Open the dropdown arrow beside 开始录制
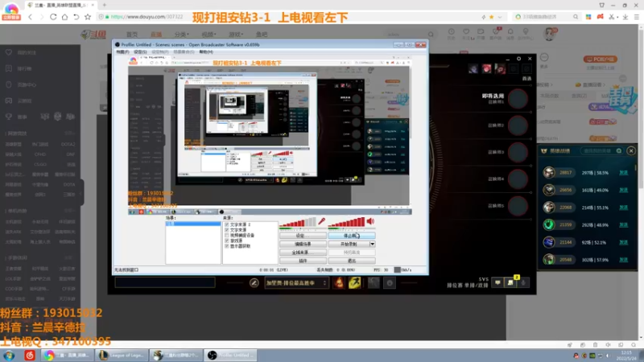Image resolution: width=644 pixels, height=362 pixels. coord(373,245)
